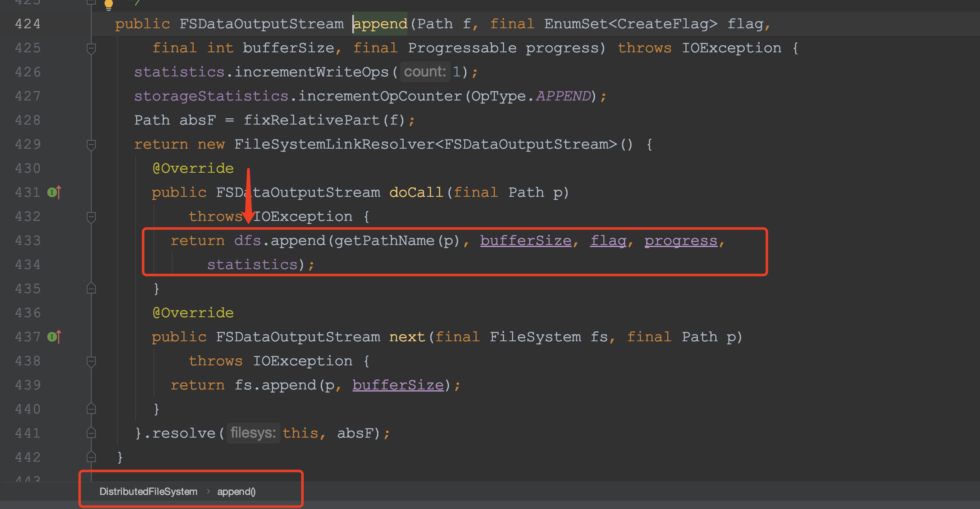Click the implementing-method gutter icon on line 431

pos(54,192)
